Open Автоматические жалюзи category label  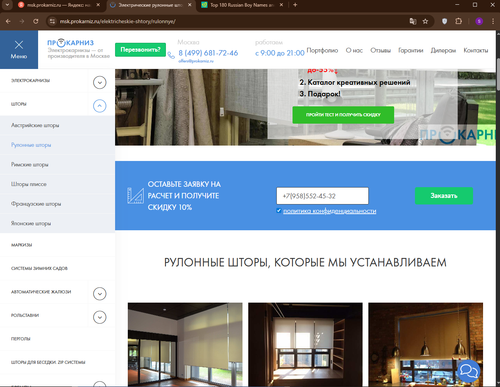(x=41, y=292)
